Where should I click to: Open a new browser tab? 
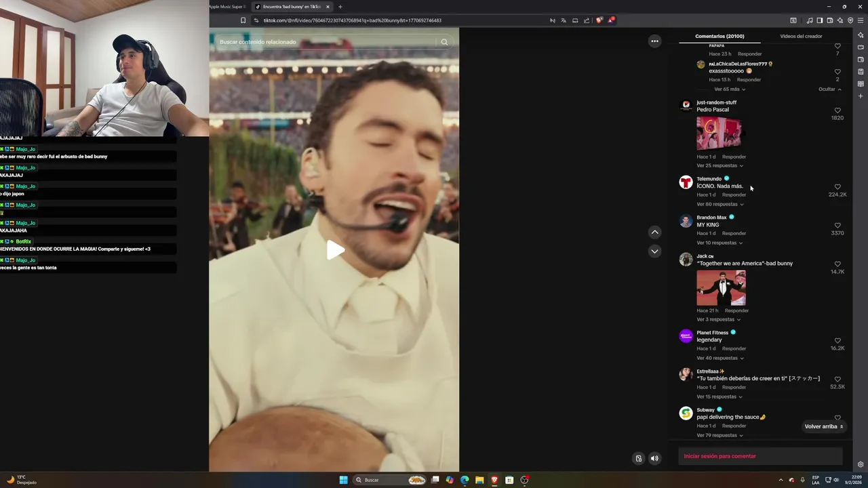pos(340,7)
